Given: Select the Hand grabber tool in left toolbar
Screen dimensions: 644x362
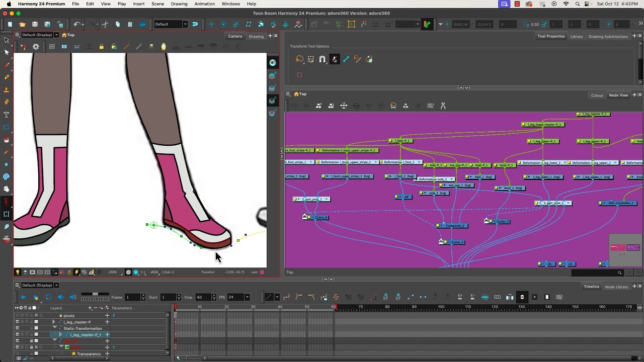Looking at the screenshot, I should 7,189.
